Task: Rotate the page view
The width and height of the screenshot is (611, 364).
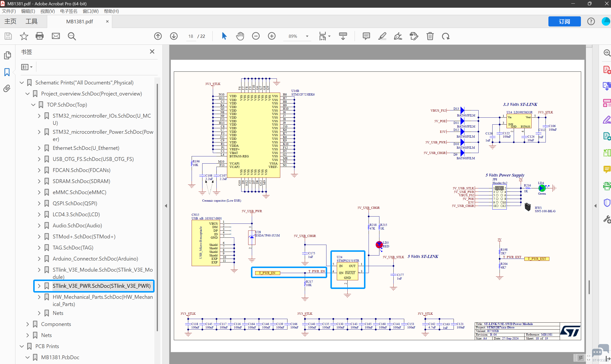Action: (446, 36)
